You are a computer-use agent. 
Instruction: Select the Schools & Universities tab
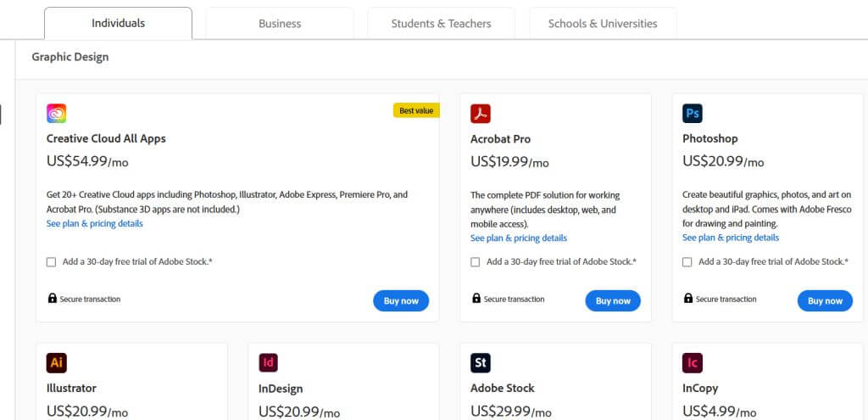click(603, 24)
